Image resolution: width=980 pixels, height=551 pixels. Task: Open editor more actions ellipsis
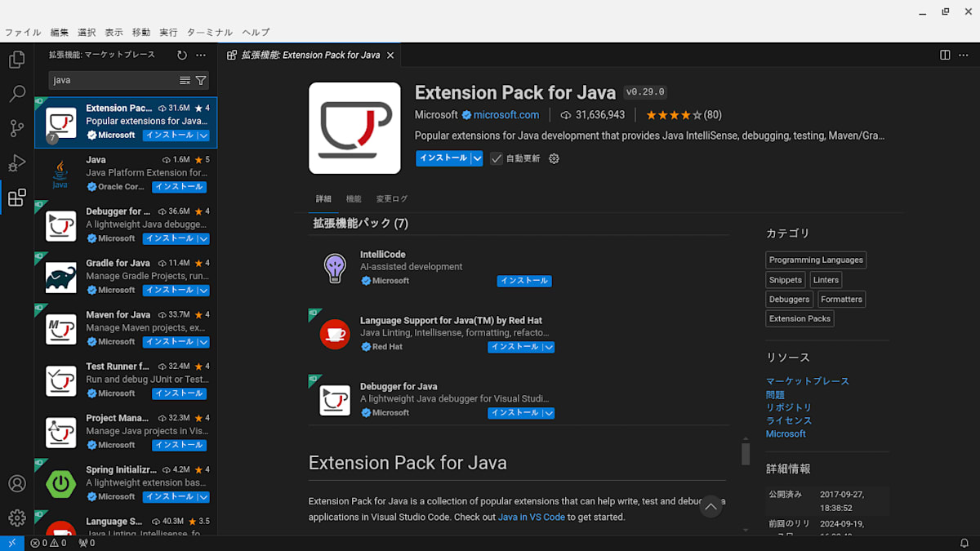(x=964, y=55)
